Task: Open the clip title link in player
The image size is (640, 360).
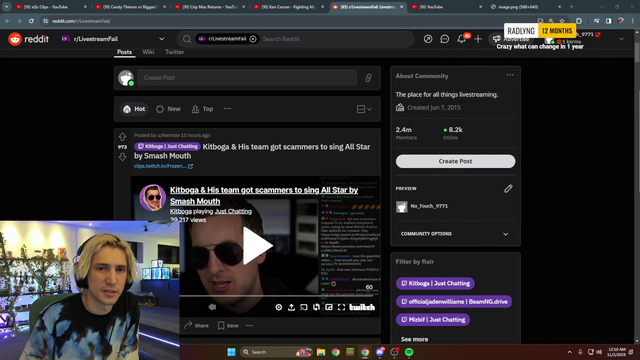Action: click(x=264, y=196)
